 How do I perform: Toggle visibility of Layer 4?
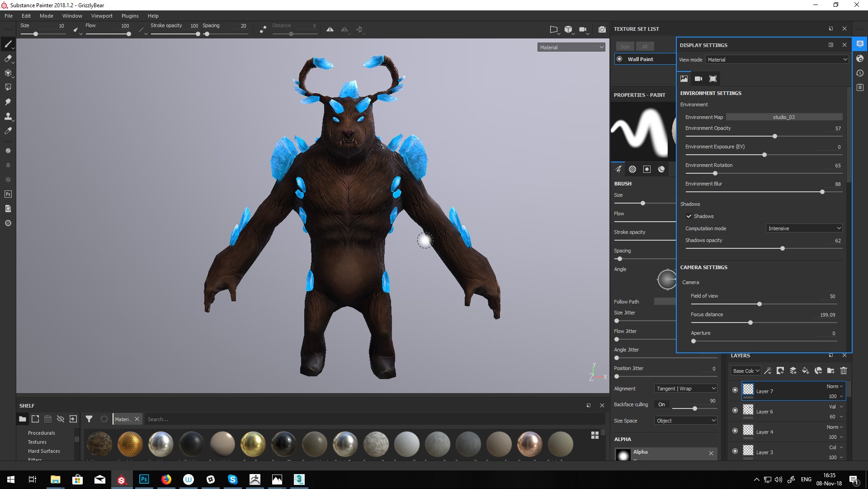click(735, 431)
